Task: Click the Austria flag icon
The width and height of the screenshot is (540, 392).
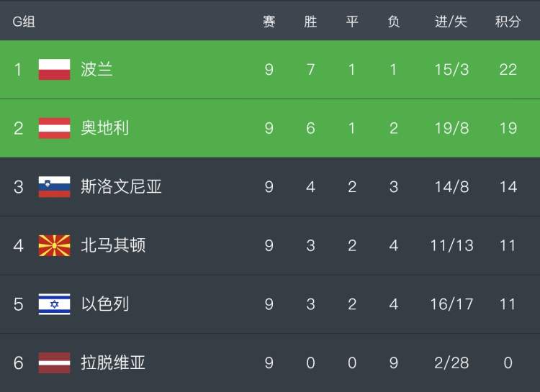Action: [x=55, y=128]
